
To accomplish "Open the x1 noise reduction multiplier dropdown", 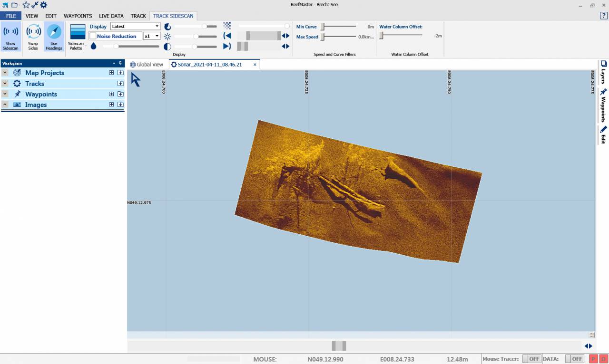I will point(152,36).
